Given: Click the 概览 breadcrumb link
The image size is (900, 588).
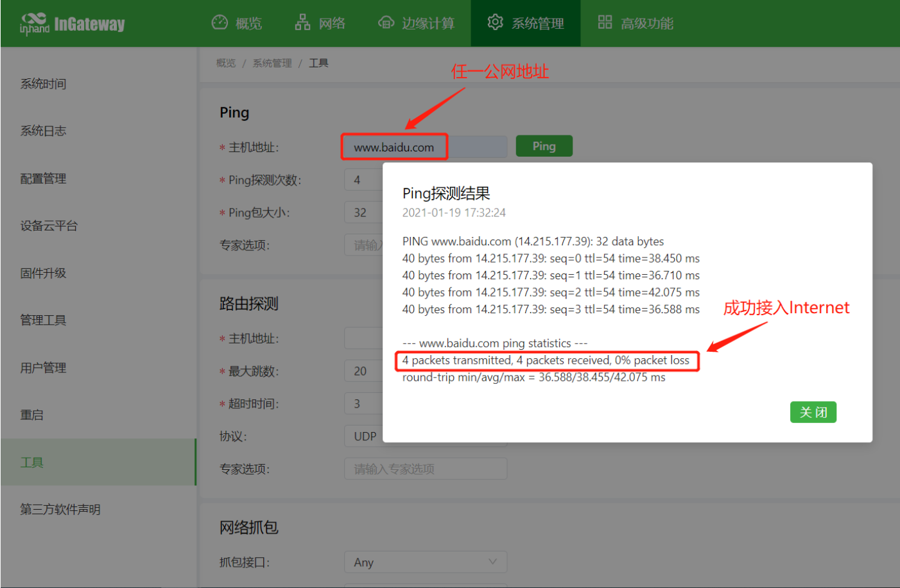Looking at the screenshot, I should click(x=226, y=63).
